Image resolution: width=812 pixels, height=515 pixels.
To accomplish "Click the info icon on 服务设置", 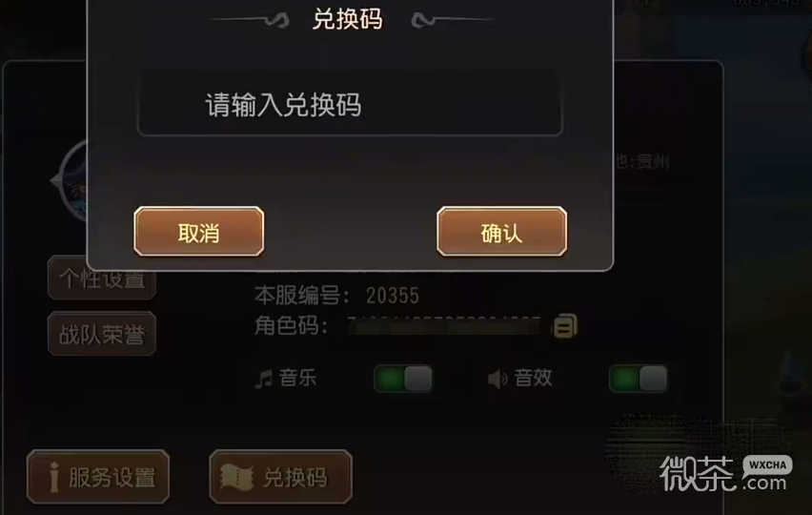I will (54, 477).
